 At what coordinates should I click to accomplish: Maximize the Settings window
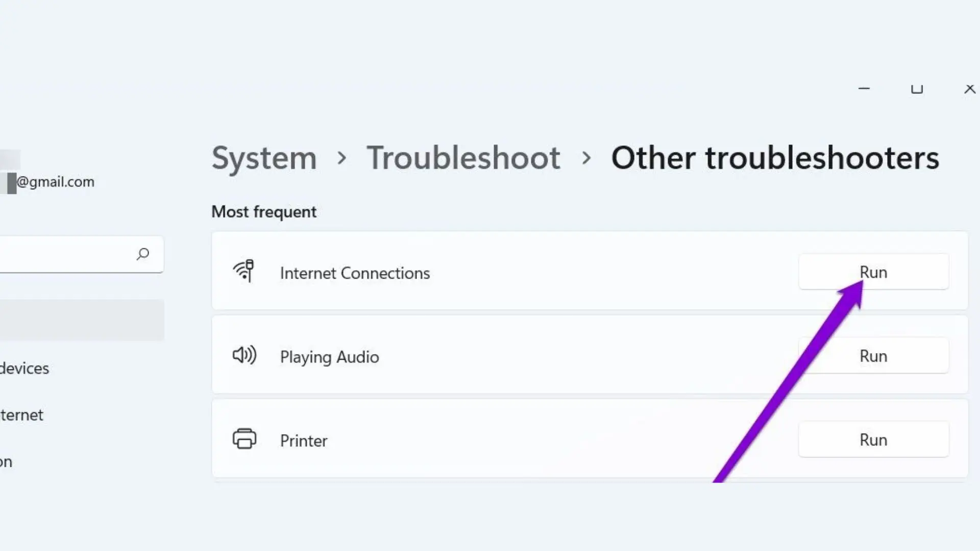917,89
